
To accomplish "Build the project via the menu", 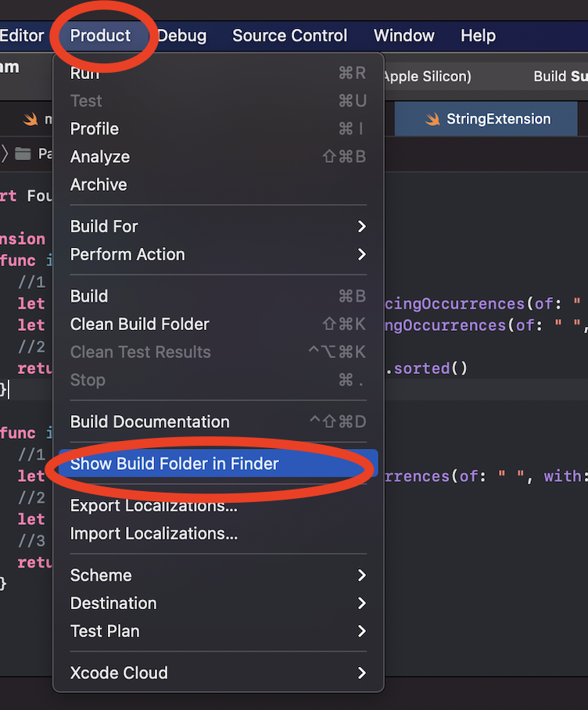I will pyautogui.click(x=88, y=296).
